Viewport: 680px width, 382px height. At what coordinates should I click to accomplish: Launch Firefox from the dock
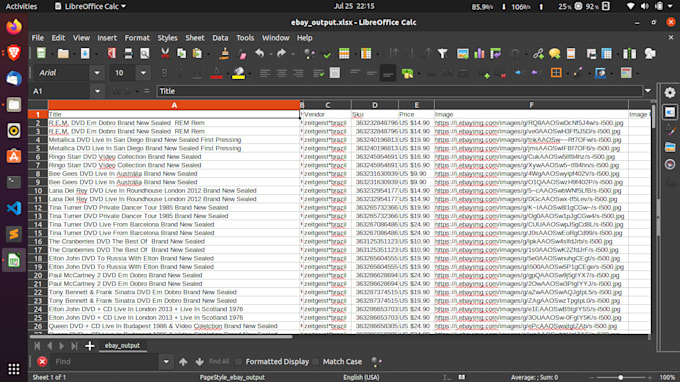(x=14, y=27)
